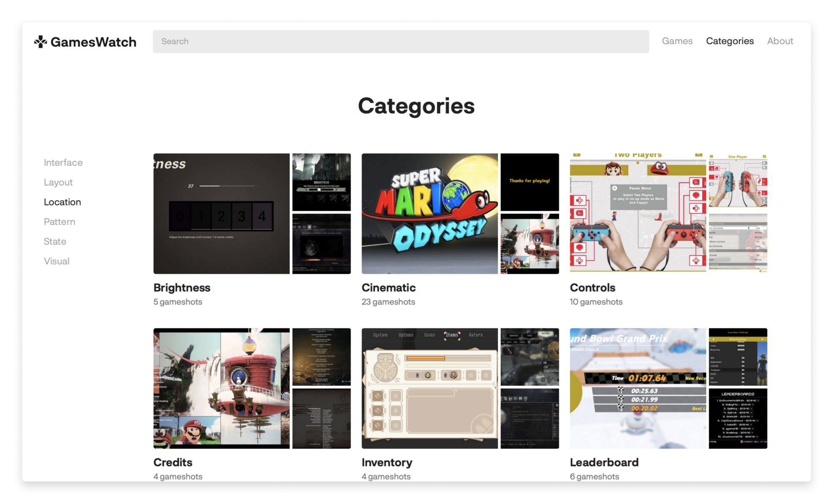This screenshot has height=504, width=833.
Task: Select the Interface filter in sidebar
Action: 63,162
